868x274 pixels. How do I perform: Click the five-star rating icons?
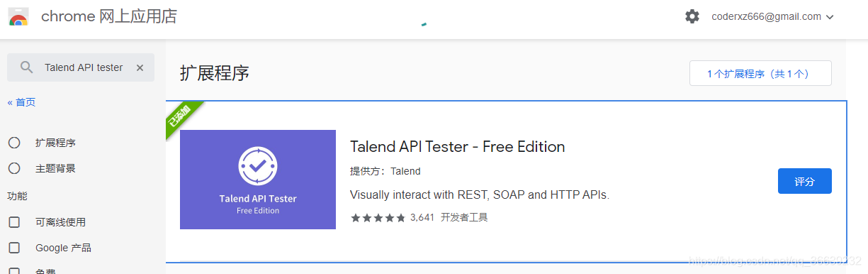(x=378, y=218)
